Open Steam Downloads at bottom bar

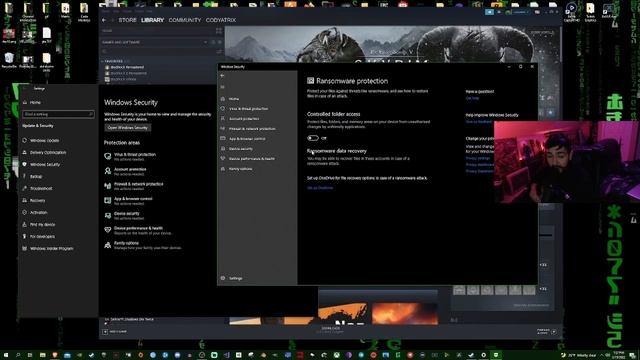pyautogui.click(x=330, y=329)
